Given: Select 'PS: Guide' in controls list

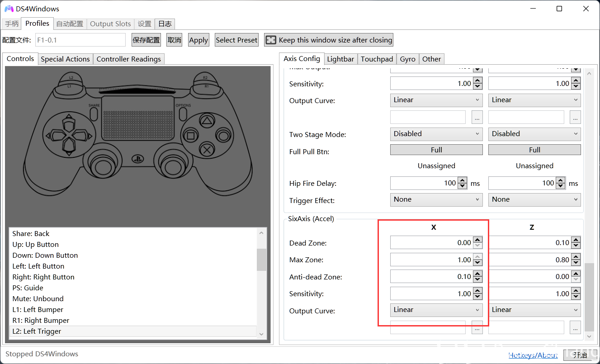Looking at the screenshot, I should (x=133, y=288).
